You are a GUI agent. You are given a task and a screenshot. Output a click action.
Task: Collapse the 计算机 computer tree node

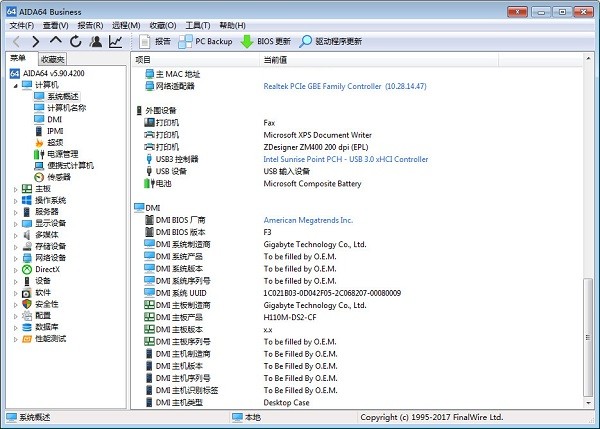[x=15, y=85]
